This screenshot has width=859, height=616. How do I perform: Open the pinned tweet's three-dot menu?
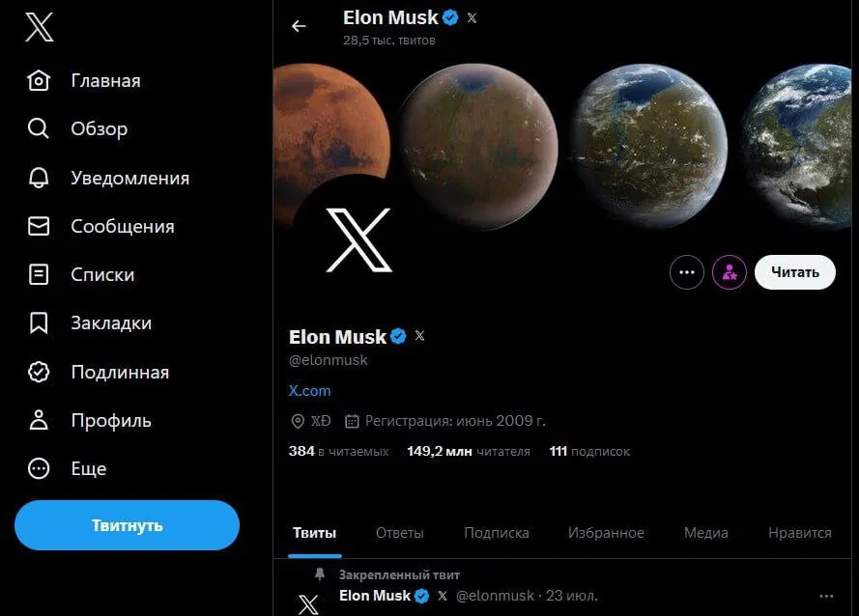pyautogui.click(x=825, y=596)
